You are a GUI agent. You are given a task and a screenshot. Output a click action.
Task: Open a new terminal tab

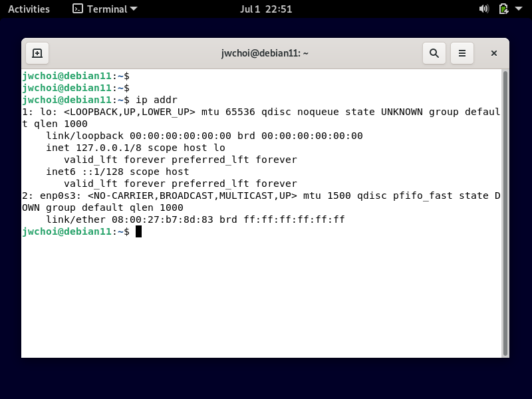point(37,53)
